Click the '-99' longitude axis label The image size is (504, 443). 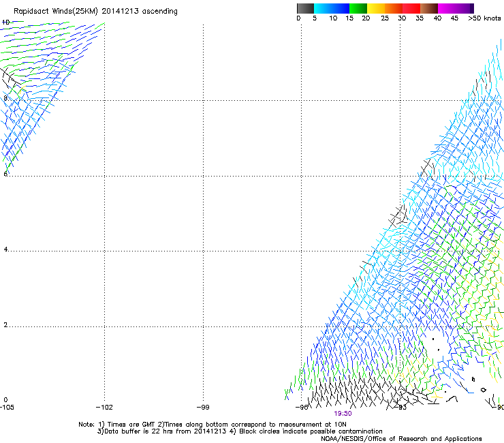(203, 408)
